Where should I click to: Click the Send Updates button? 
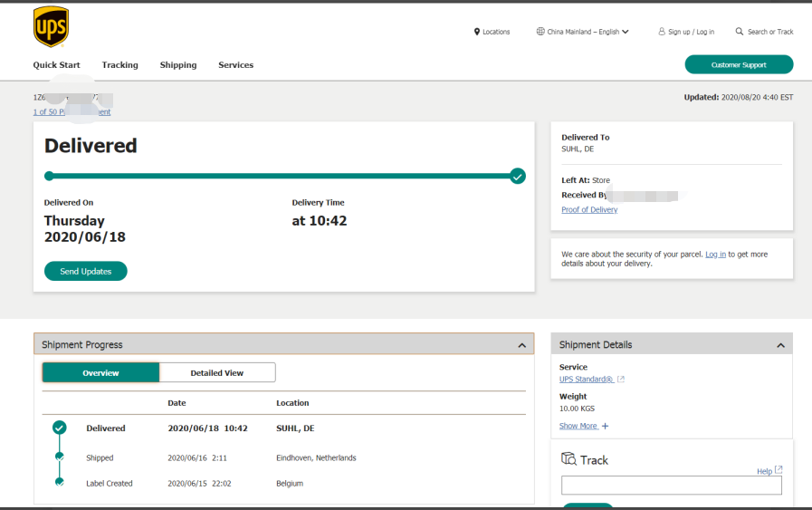click(85, 271)
